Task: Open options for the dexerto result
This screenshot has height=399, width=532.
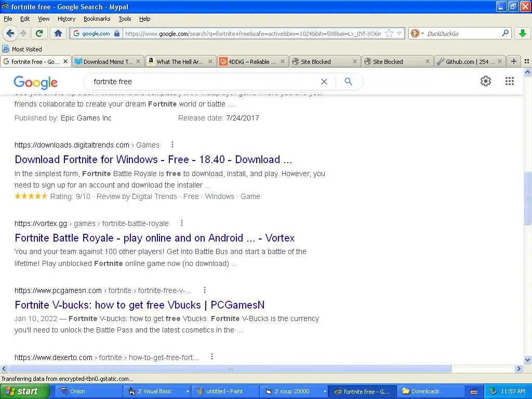Action: [x=212, y=356]
